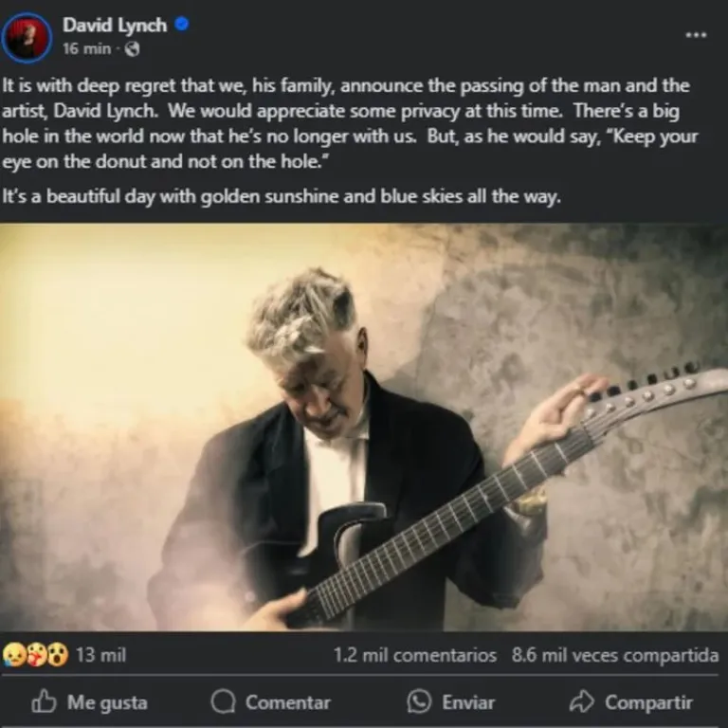Click the Compartir button label
728x728 pixels.
(x=648, y=703)
